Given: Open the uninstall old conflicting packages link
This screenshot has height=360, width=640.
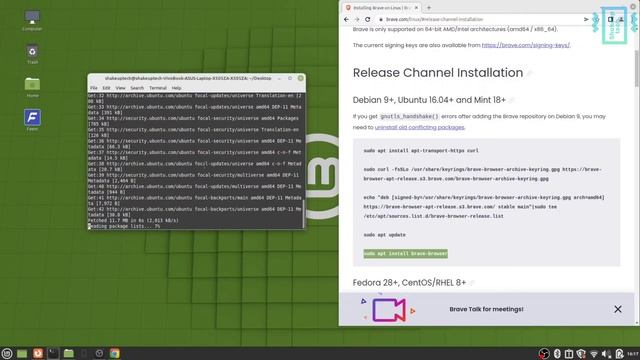Looking at the screenshot, I should tap(419, 127).
